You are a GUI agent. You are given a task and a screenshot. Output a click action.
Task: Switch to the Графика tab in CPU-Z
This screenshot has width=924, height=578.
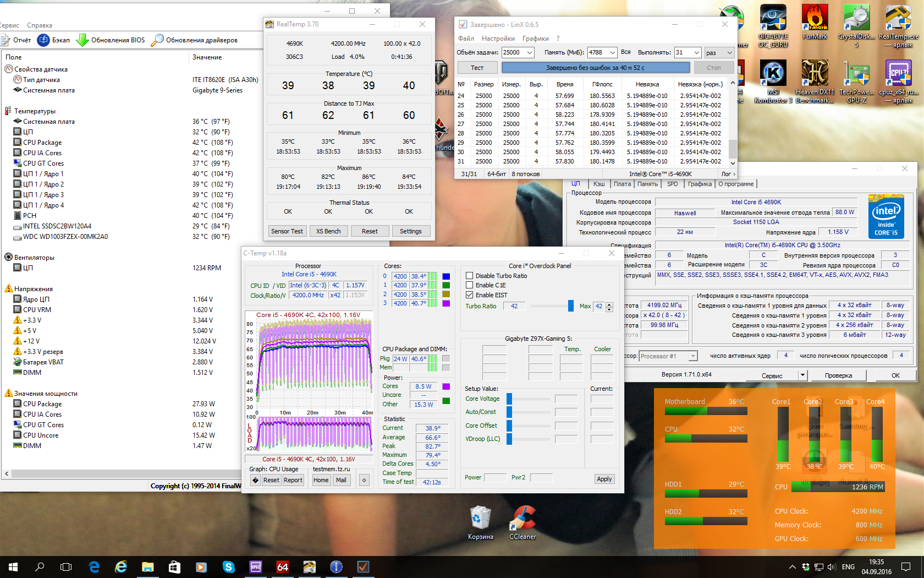point(700,184)
